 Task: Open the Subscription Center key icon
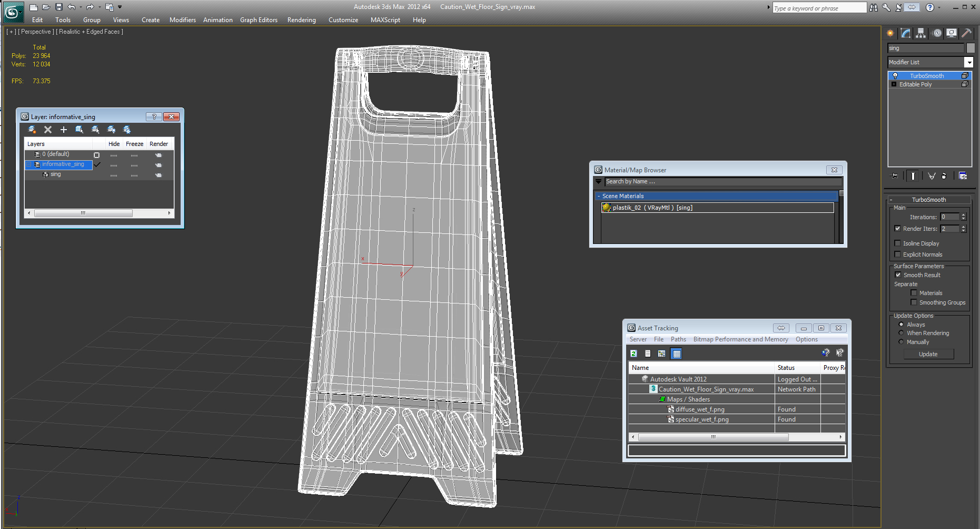pos(886,7)
